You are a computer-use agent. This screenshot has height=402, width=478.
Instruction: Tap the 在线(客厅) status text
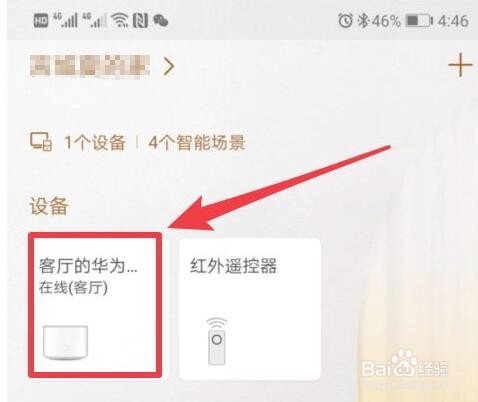click(x=73, y=288)
